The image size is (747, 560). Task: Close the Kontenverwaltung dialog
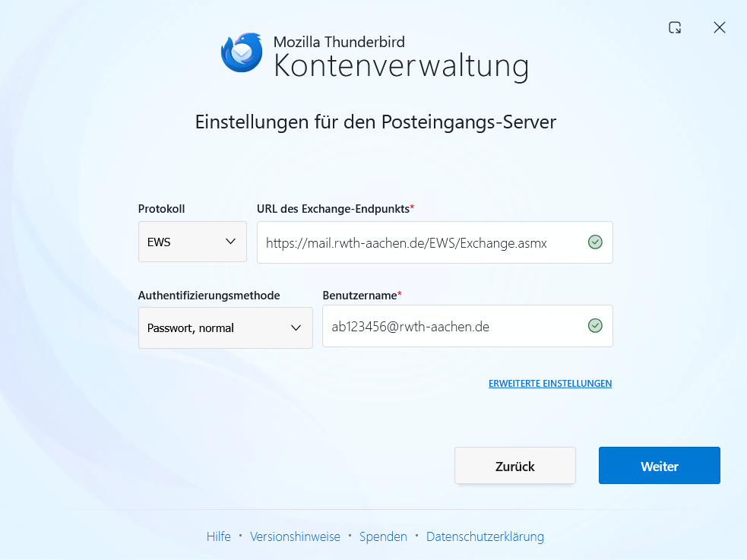(x=720, y=27)
